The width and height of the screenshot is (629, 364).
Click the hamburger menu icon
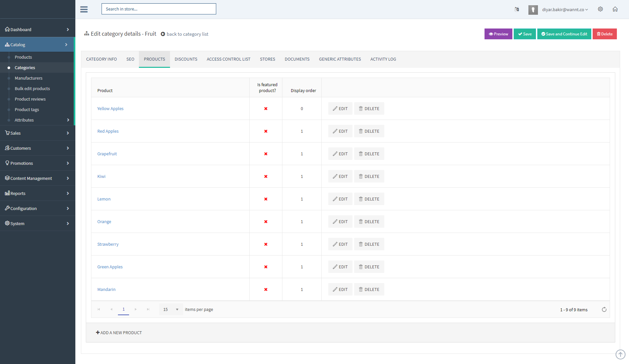point(84,9)
